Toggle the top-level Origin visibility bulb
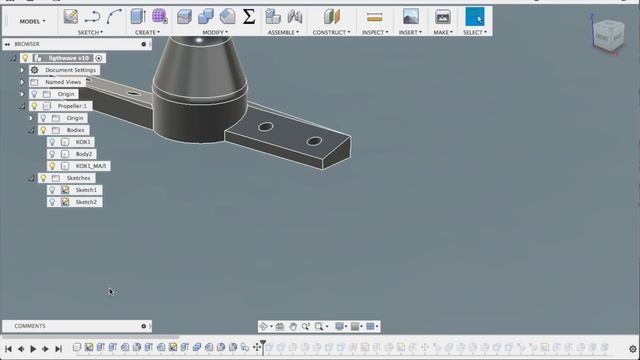Screen dimensions: 640x360 (35, 94)
